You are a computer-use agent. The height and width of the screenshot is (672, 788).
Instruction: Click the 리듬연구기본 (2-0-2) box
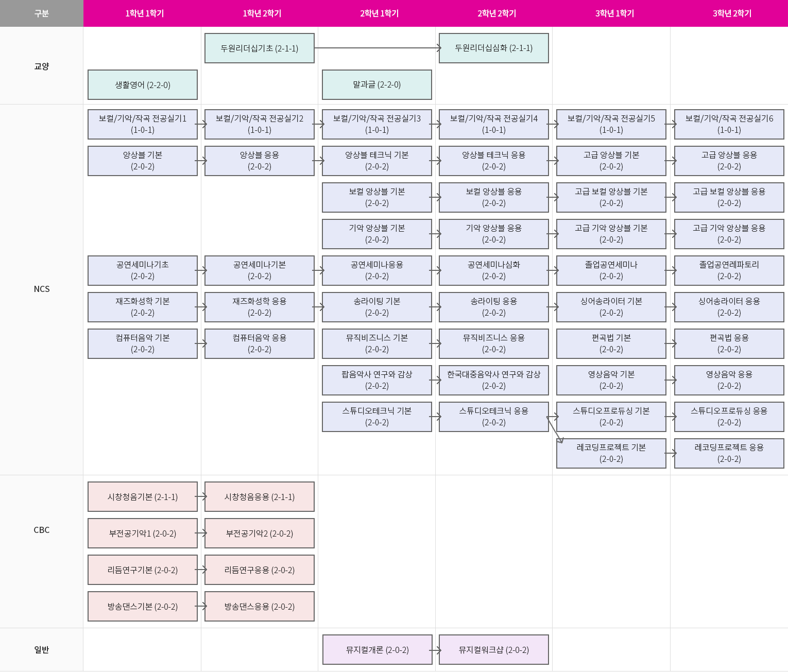coord(143,570)
